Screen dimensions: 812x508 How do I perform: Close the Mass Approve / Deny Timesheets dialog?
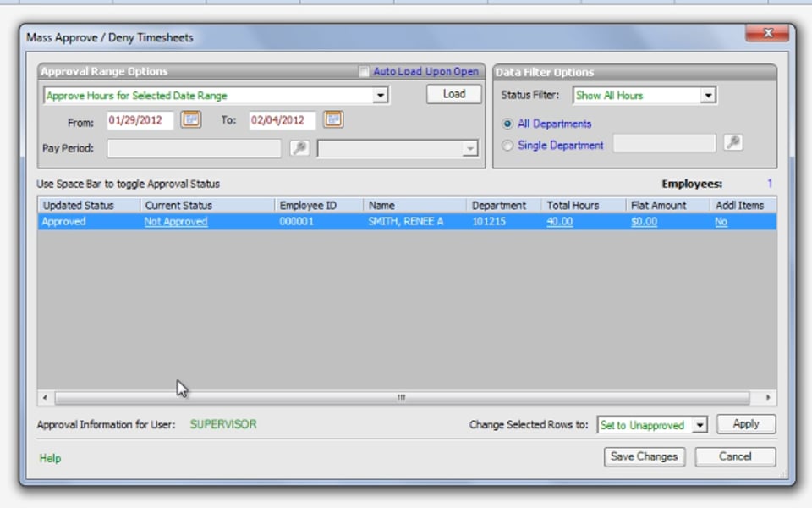click(x=767, y=33)
